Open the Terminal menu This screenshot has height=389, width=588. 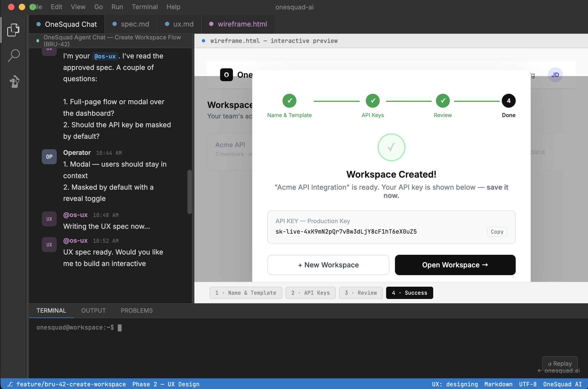[x=145, y=7]
